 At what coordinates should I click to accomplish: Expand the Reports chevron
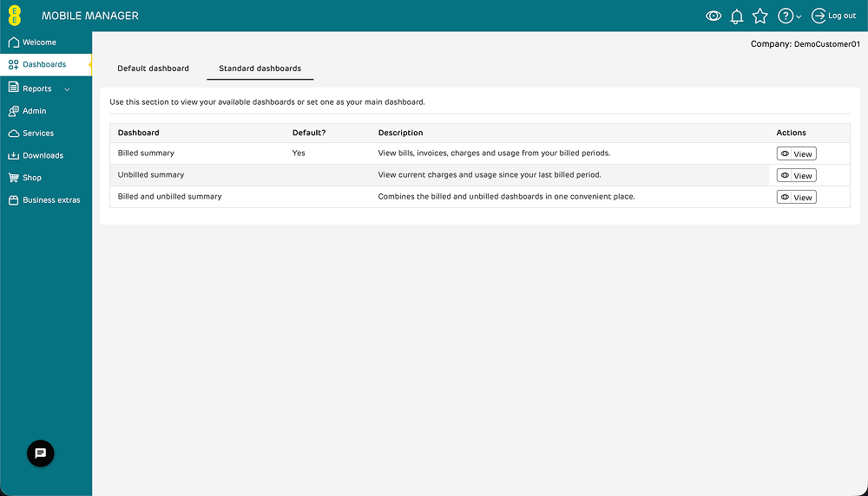[67, 89]
